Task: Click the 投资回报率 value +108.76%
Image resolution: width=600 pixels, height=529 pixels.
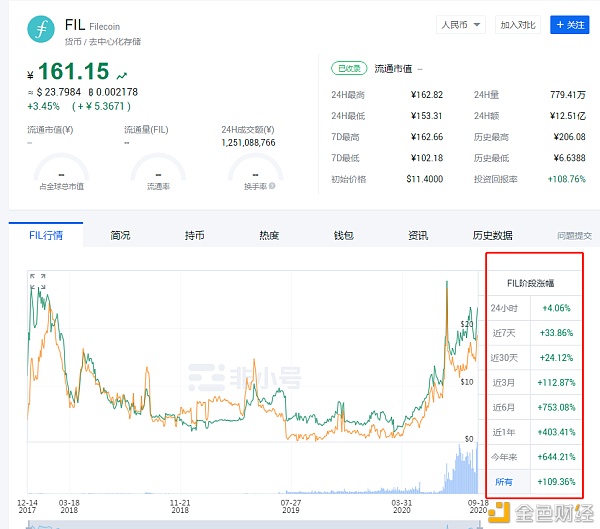Action: tap(567, 179)
